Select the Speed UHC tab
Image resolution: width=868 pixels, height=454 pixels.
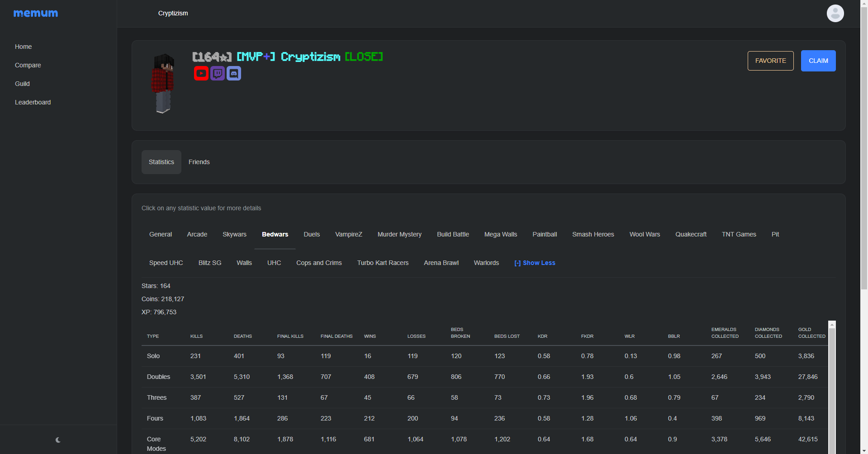pyautogui.click(x=166, y=263)
